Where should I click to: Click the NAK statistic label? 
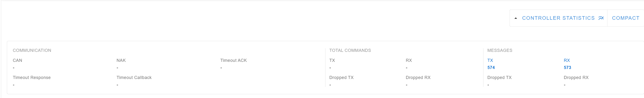(121, 60)
